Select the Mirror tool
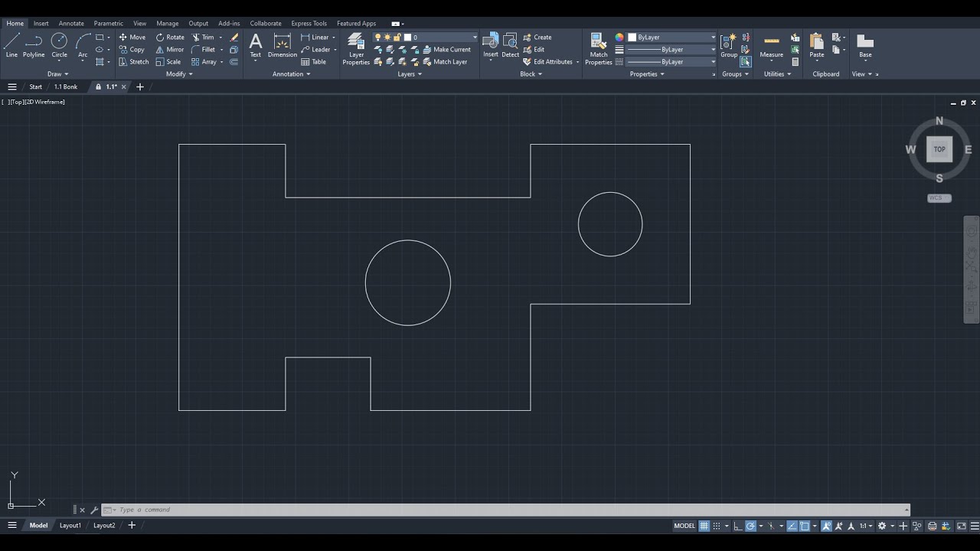Screen dimensions: 980x551 (x=170, y=49)
